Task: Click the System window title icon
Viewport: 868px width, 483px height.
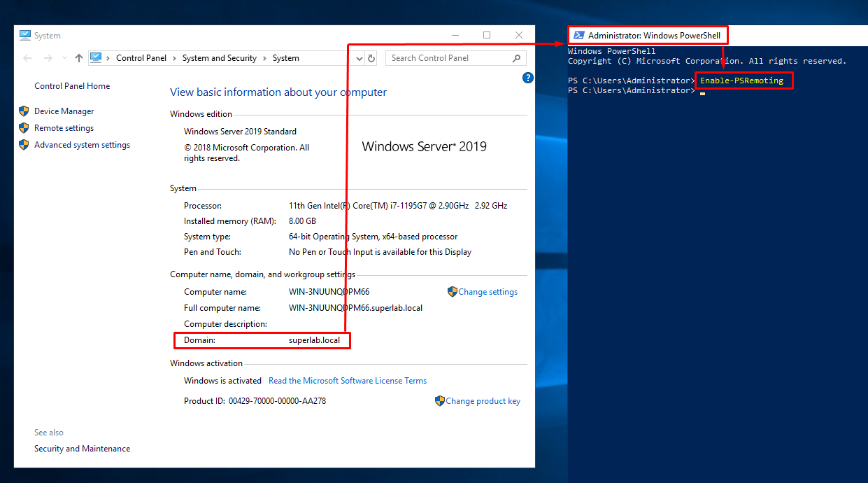Action: tap(25, 35)
